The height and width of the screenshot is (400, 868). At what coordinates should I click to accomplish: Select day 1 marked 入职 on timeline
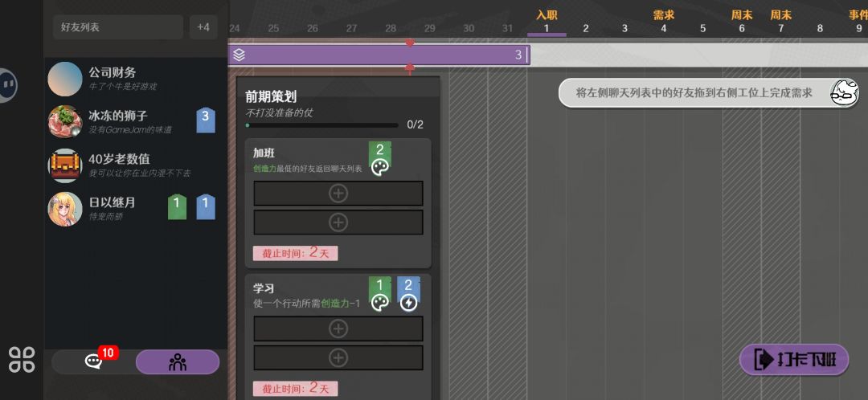547,22
